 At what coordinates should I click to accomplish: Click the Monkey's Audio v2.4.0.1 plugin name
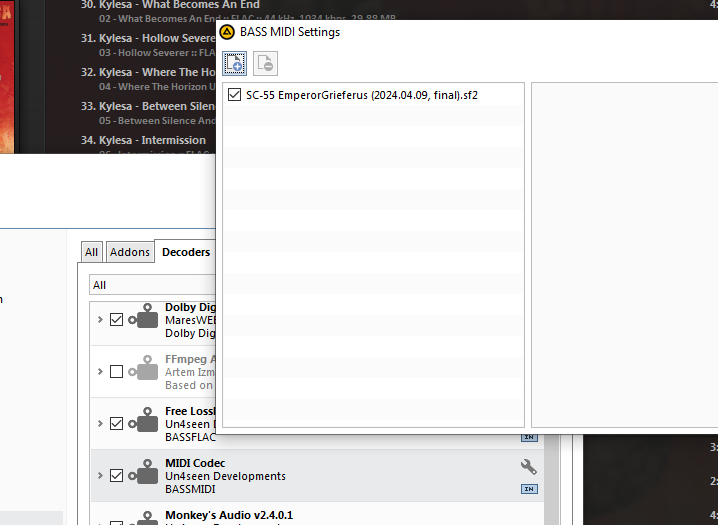229,515
